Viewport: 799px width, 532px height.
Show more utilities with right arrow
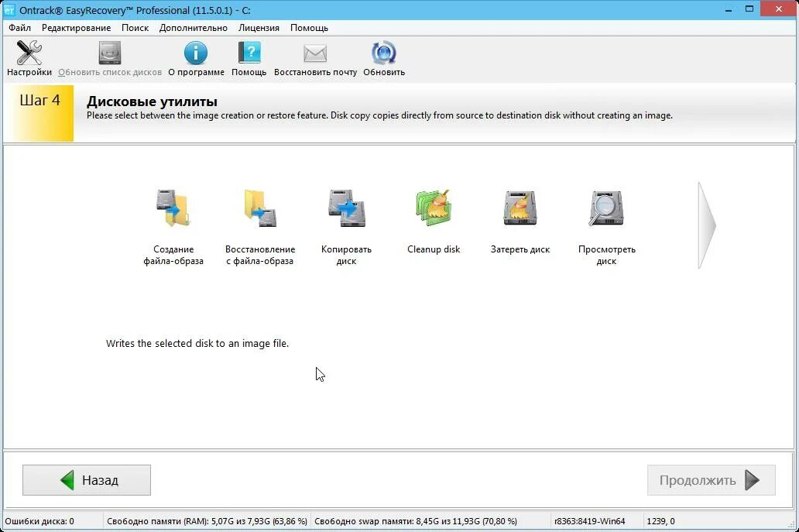707,225
